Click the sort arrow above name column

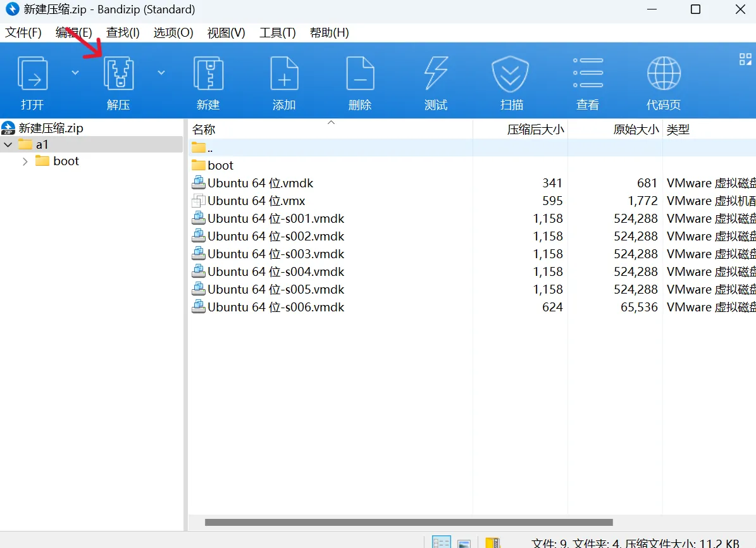332,123
